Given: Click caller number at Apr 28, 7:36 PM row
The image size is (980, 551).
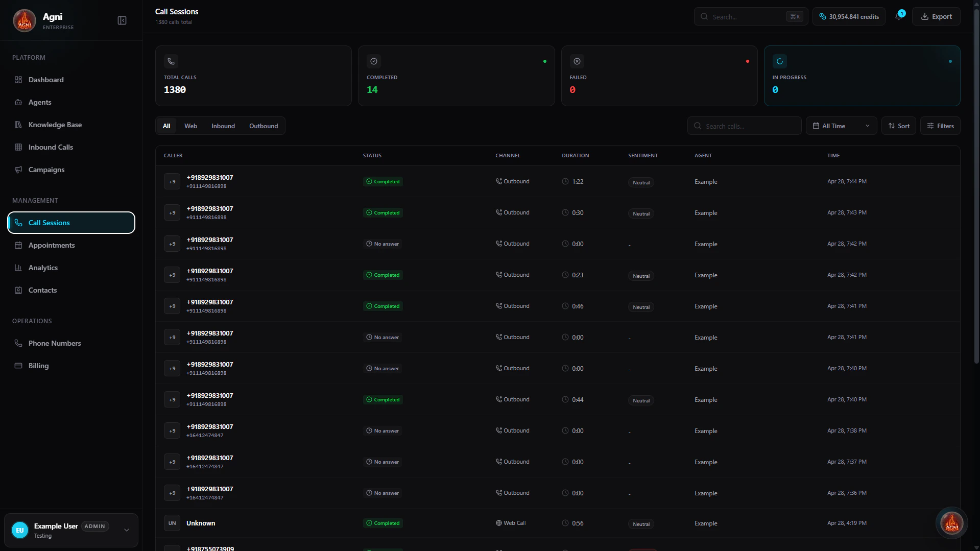Looking at the screenshot, I should (x=209, y=489).
